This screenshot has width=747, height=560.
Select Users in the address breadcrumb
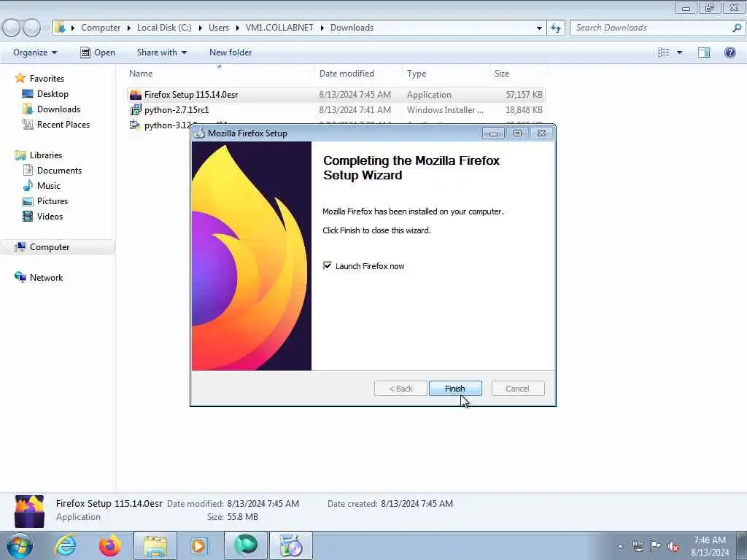tap(219, 28)
